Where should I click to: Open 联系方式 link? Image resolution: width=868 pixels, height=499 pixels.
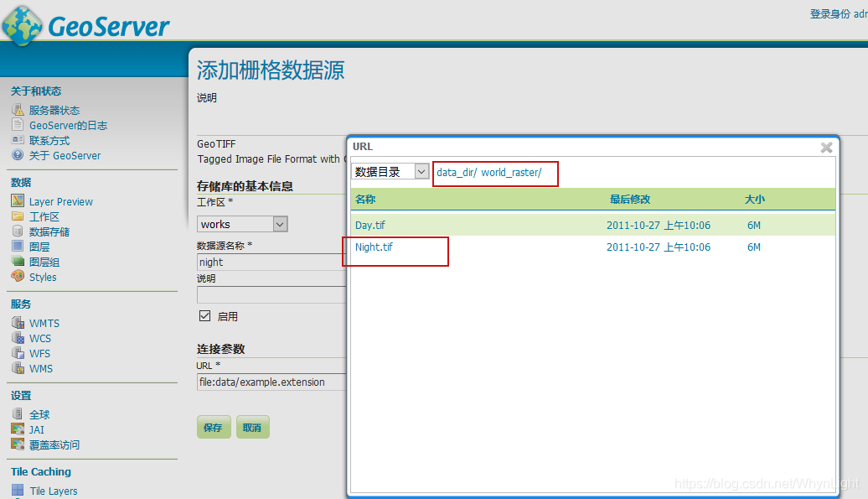(x=49, y=140)
